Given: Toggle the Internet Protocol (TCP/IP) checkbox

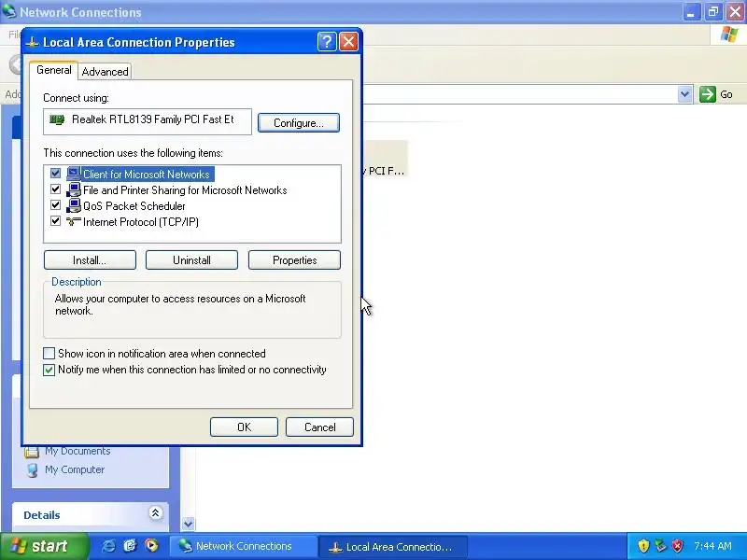Looking at the screenshot, I should [x=55, y=221].
